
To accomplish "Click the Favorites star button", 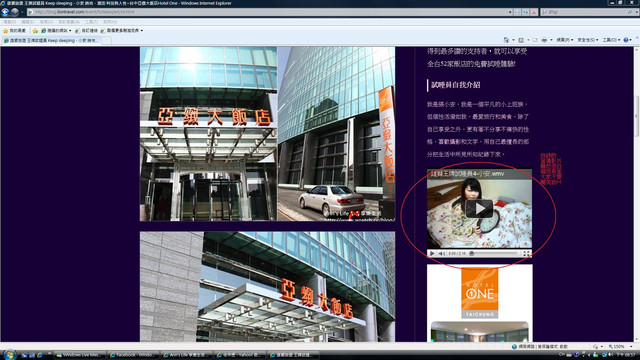I will [x=14, y=31].
